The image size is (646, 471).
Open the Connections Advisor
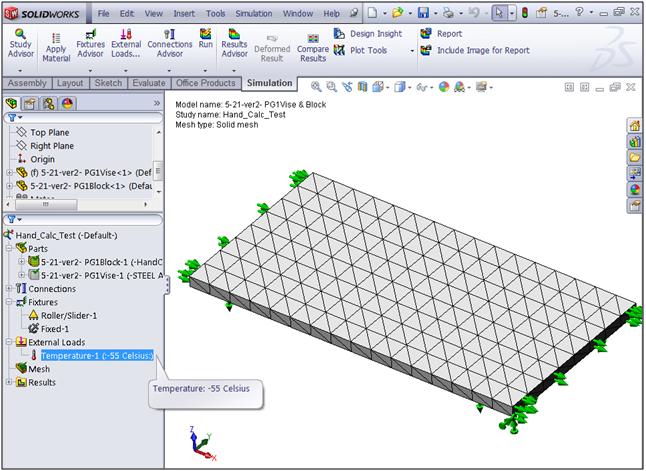pos(170,43)
